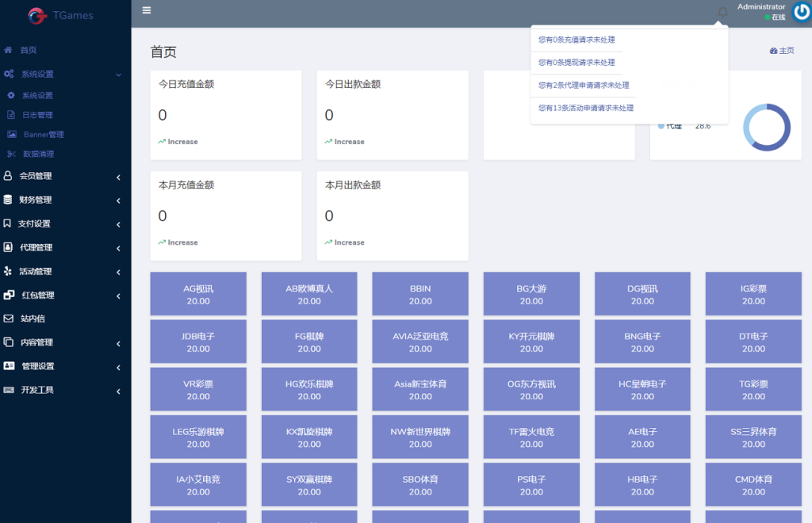Toggle the sidebar with the hamburger icon
This screenshot has width=812, height=523.
[x=146, y=10]
